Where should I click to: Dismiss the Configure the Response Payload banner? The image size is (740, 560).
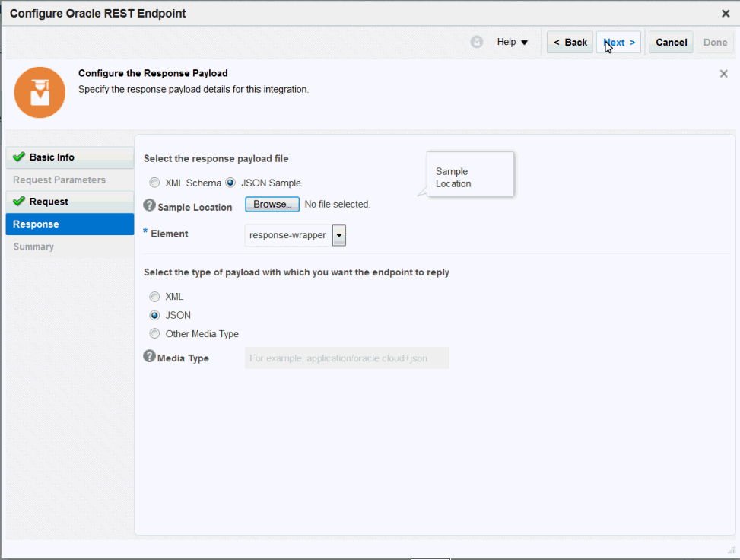[x=723, y=74]
